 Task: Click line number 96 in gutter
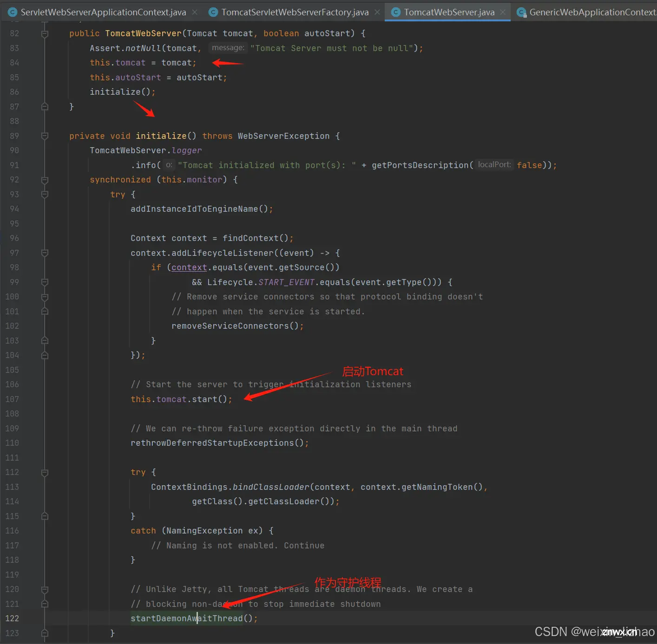[x=14, y=238]
